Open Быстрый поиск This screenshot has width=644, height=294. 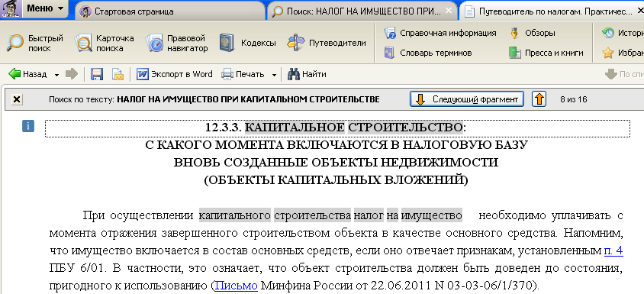(36, 44)
